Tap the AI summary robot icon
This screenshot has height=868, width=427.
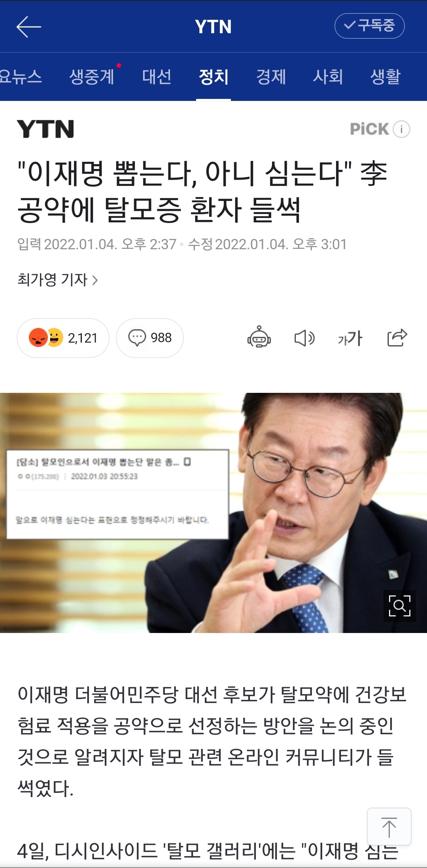click(259, 337)
